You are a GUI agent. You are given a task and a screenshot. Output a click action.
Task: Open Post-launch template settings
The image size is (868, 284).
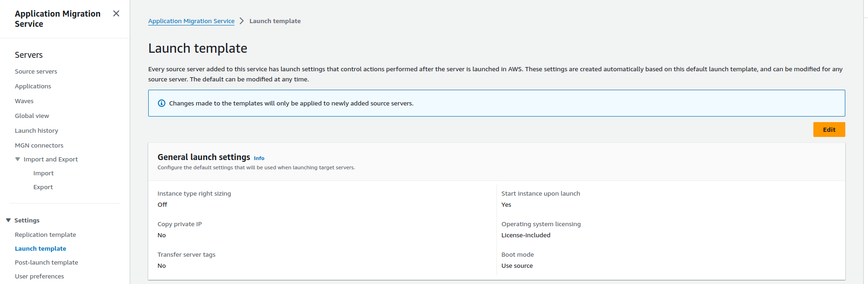(46, 262)
